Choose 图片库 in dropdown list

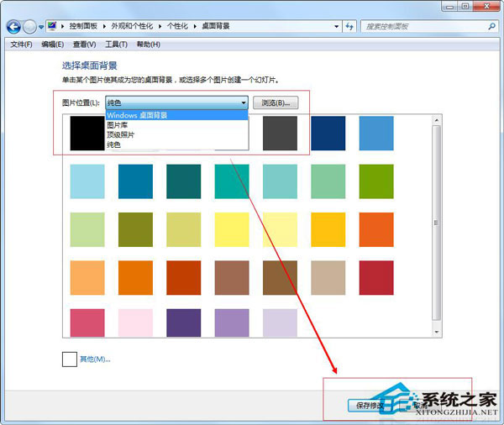[x=176, y=125]
